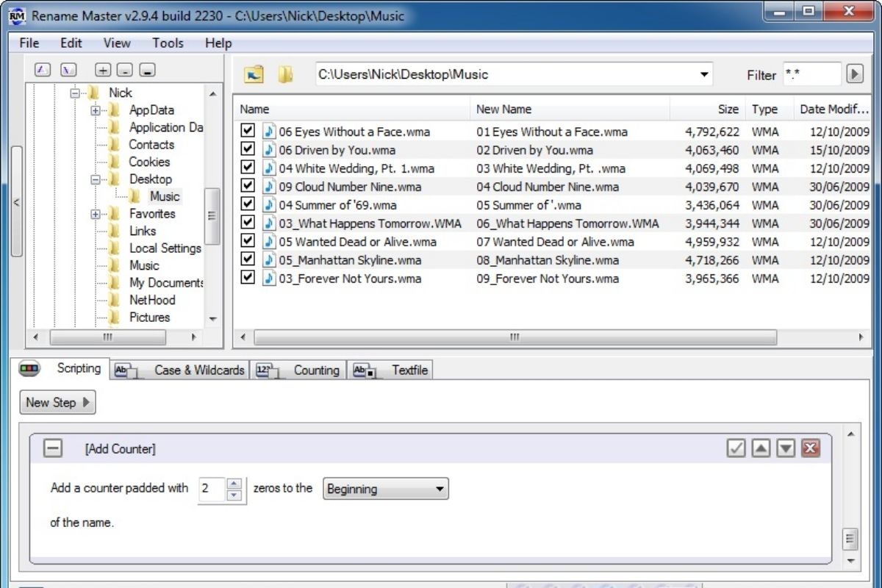Move the Add Counter step down
The width and height of the screenshot is (882, 588).
(x=786, y=448)
